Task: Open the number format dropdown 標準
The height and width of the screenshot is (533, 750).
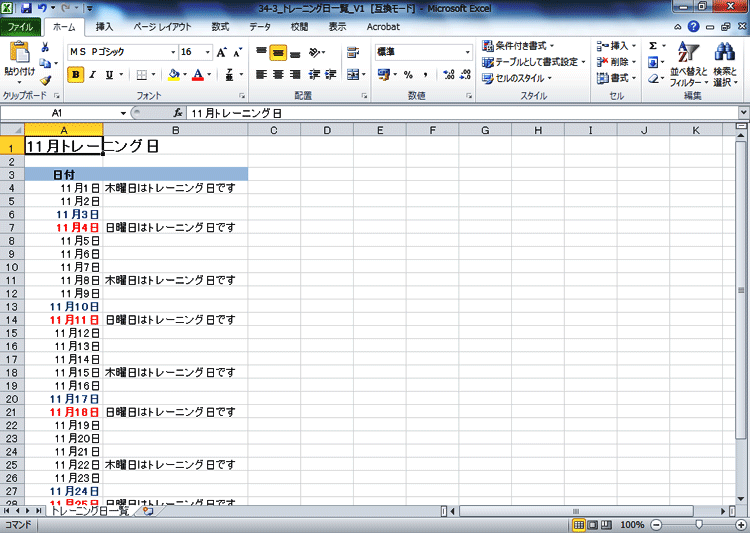Action: [467, 52]
